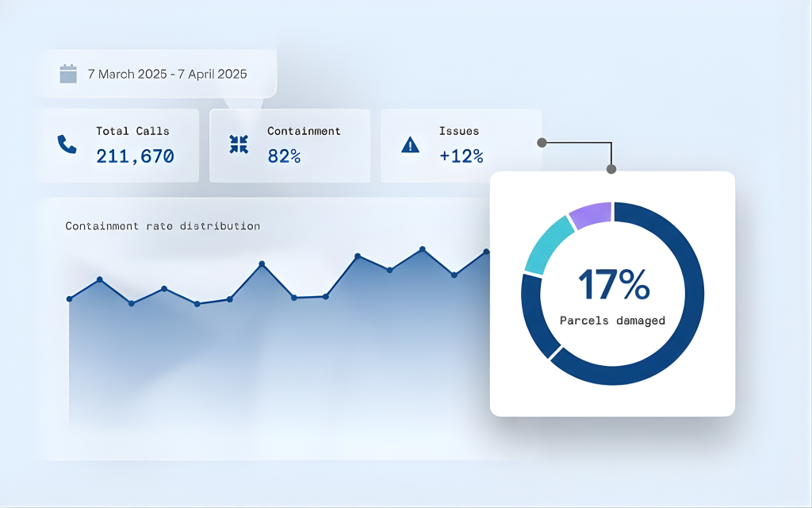The width and height of the screenshot is (812, 508).
Task: Click the purple segment of the donut chart
Action: (x=591, y=214)
